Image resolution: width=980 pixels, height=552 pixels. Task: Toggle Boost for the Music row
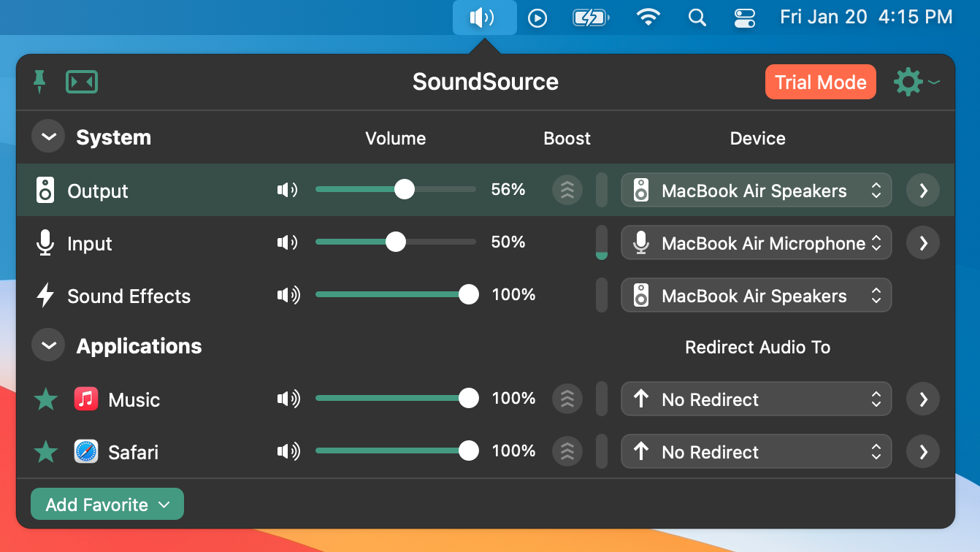click(x=567, y=399)
